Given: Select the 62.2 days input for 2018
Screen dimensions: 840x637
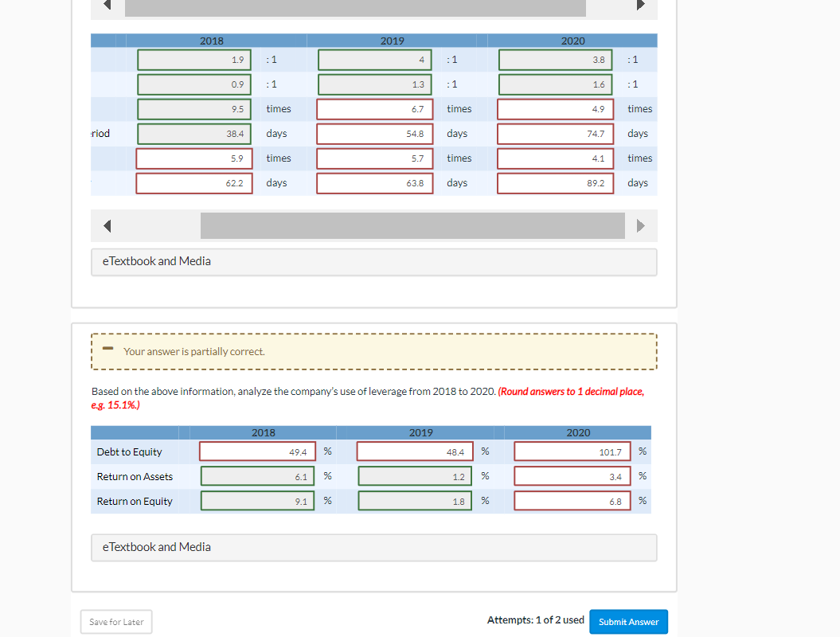Looking at the screenshot, I should (x=194, y=182).
